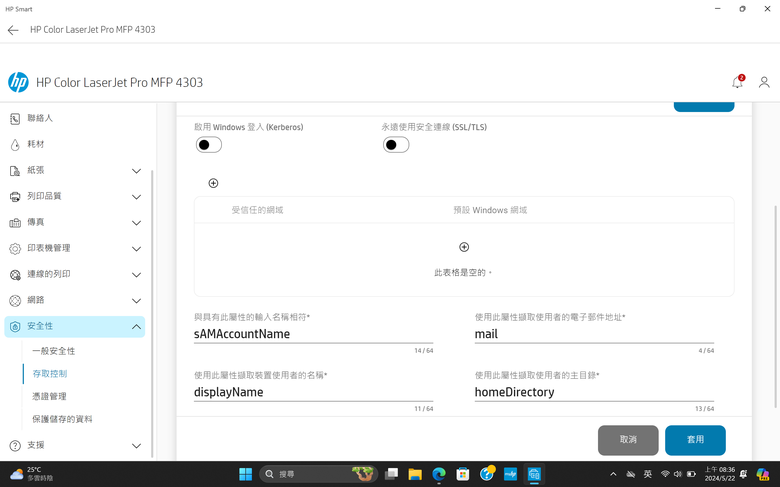This screenshot has height=487, width=780.
Task: Open the user account icon
Action: pyautogui.click(x=764, y=82)
